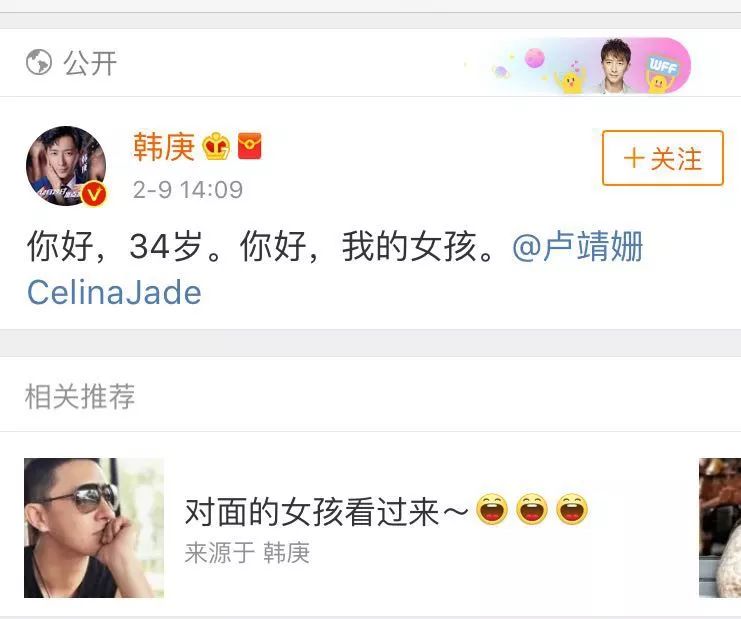
Task: Open the @卢靖姗 mention link
Action: (577, 246)
